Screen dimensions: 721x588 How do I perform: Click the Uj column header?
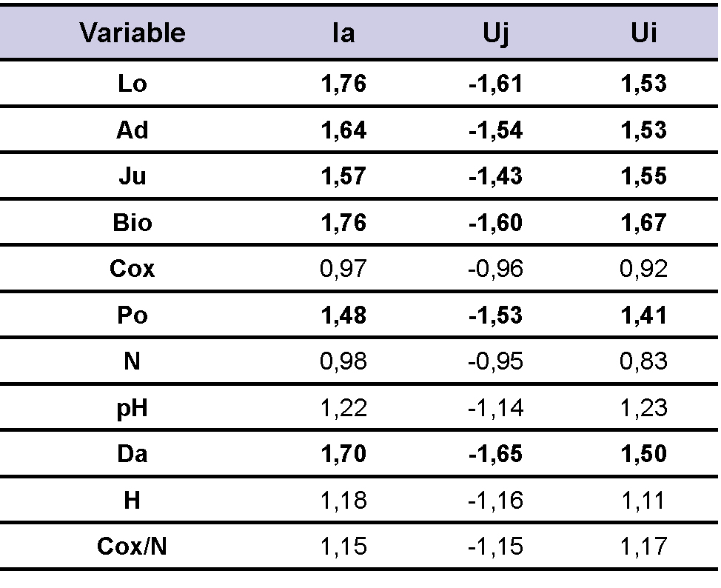click(x=495, y=33)
